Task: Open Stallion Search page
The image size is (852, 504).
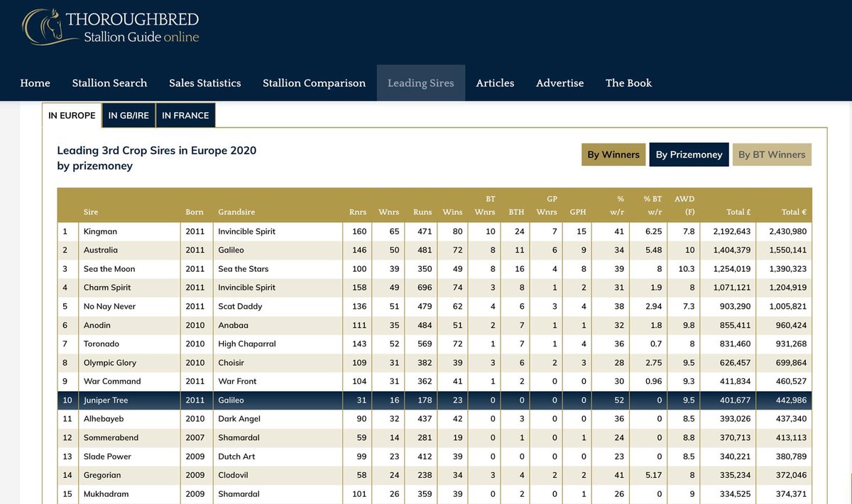Action: point(109,83)
